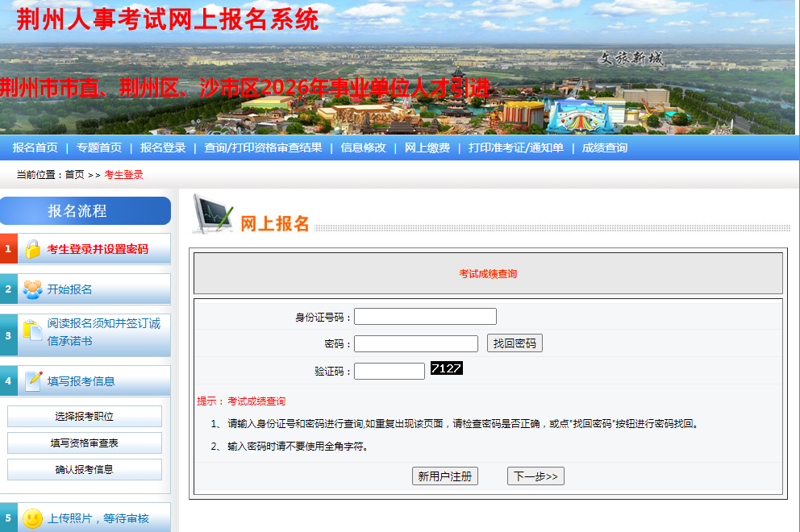Click the smiley face icon beside 上传照片
This screenshot has width=800, height=532.
pyautogui.click(x=32, y=518)
